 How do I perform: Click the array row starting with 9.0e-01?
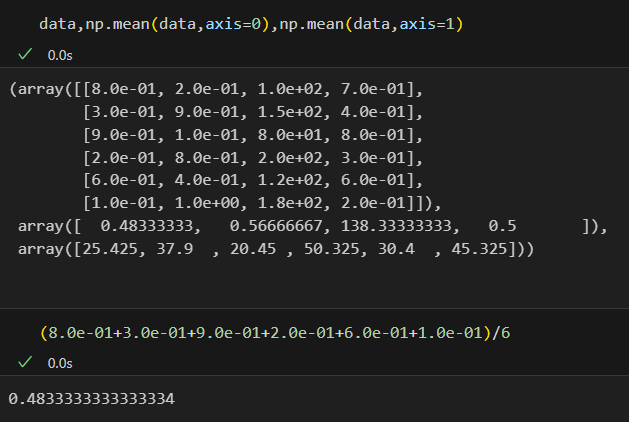coord(253,134)
